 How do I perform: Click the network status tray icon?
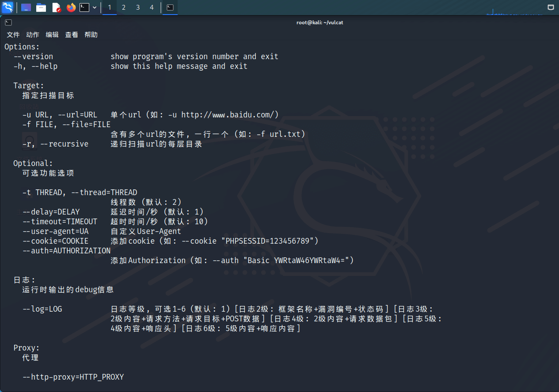click(x=551, y=8)
